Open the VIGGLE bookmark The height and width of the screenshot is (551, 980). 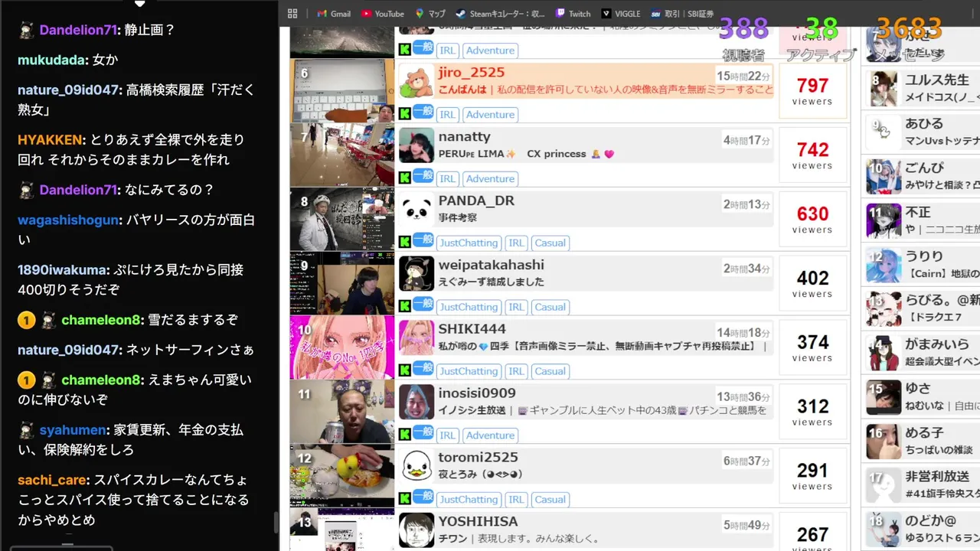[x=620, y=14]
